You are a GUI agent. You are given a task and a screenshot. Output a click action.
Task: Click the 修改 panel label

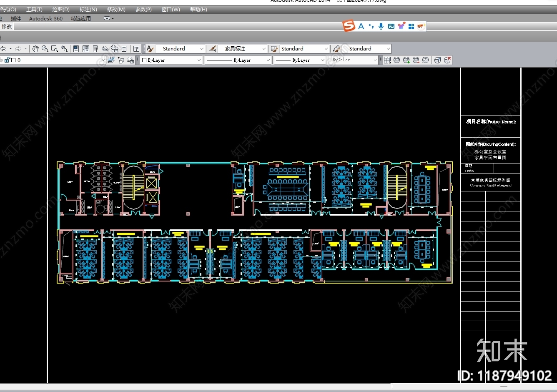(7, 26)
